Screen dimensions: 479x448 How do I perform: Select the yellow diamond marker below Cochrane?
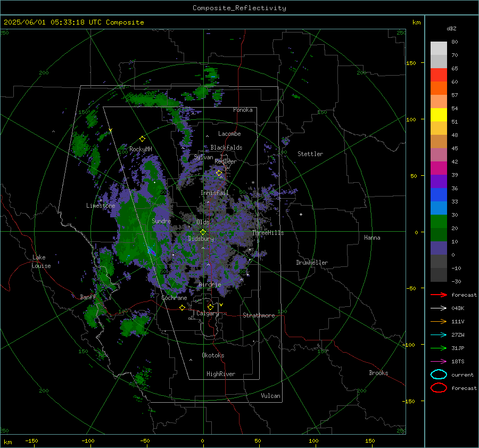pos(183,307)
